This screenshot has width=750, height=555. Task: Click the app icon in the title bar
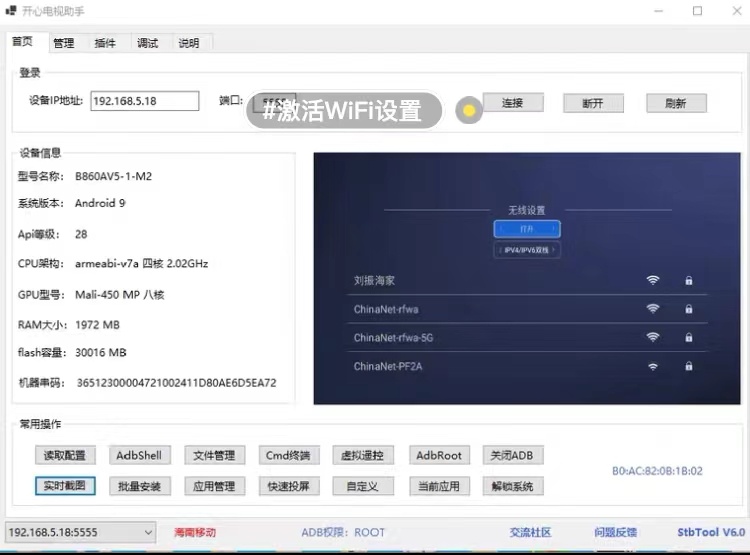(x=10, y=11)
